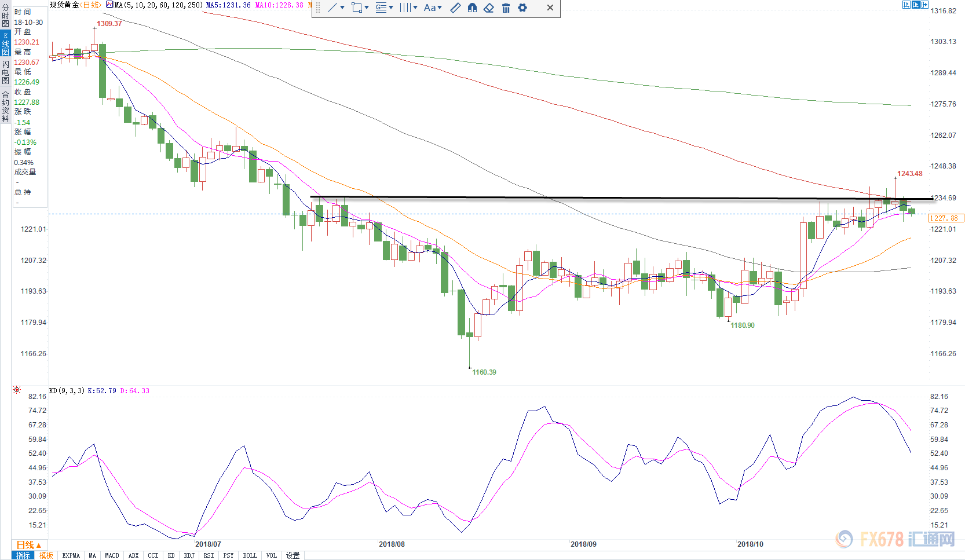Select the RSI indicator
Image resolution: width=965 pixels, height=560 pixels.
(209, 555)
